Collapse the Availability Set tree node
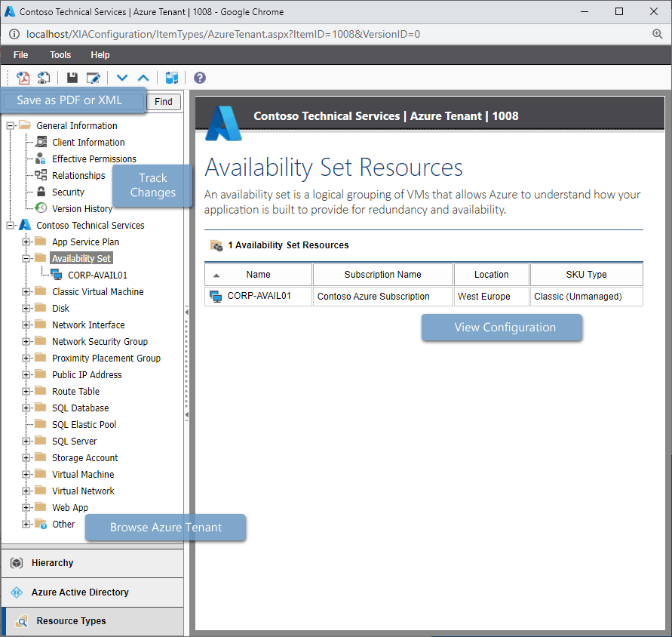The width and height of the screenshot is (672, 637). (x=25, y=257)
